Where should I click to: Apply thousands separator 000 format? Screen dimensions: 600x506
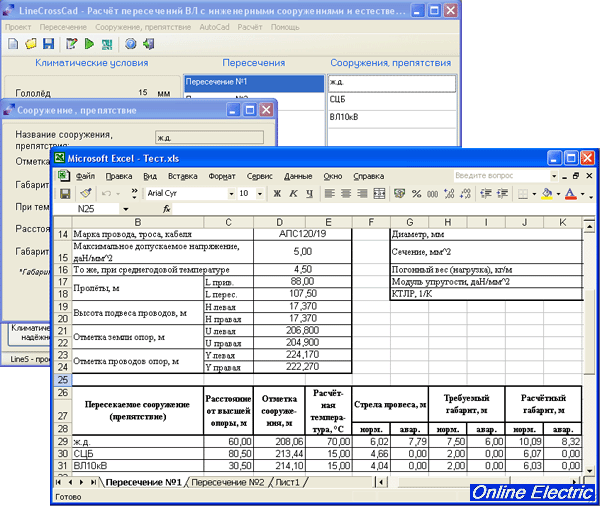[432, 194]
